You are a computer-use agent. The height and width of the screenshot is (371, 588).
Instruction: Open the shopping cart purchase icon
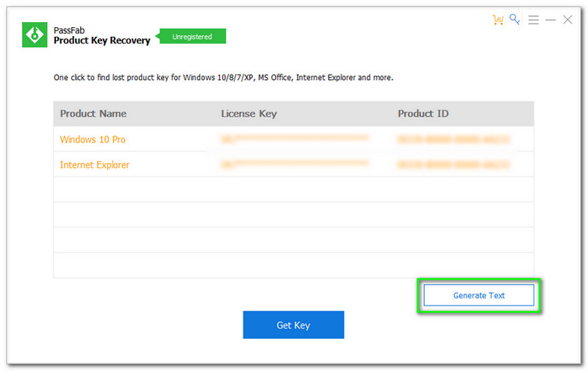click(x=498, y=20)
